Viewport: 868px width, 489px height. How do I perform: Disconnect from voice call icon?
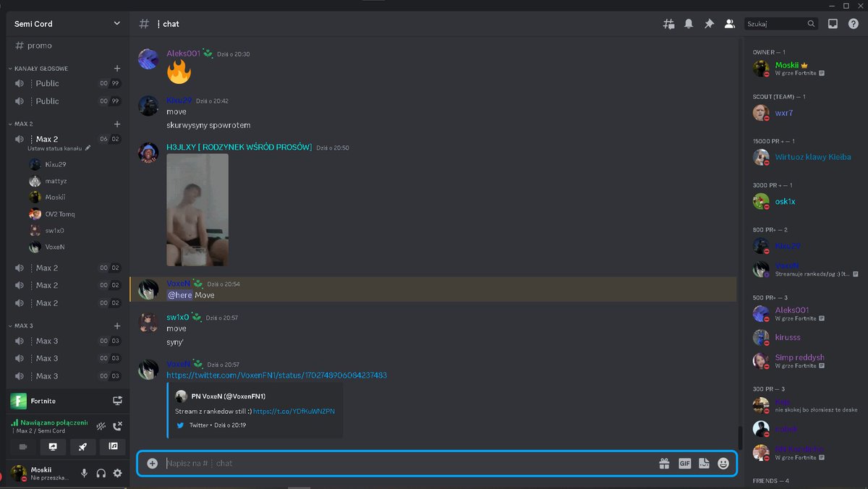point(118,426)
